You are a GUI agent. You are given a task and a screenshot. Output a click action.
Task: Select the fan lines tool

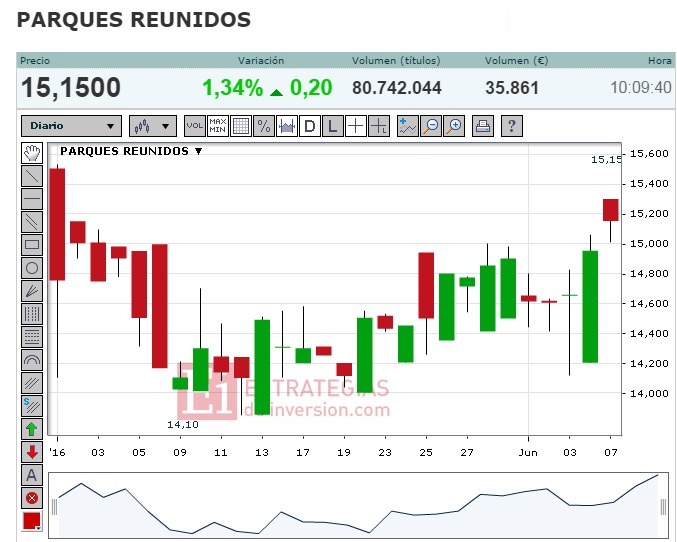(x=32, y=291)
